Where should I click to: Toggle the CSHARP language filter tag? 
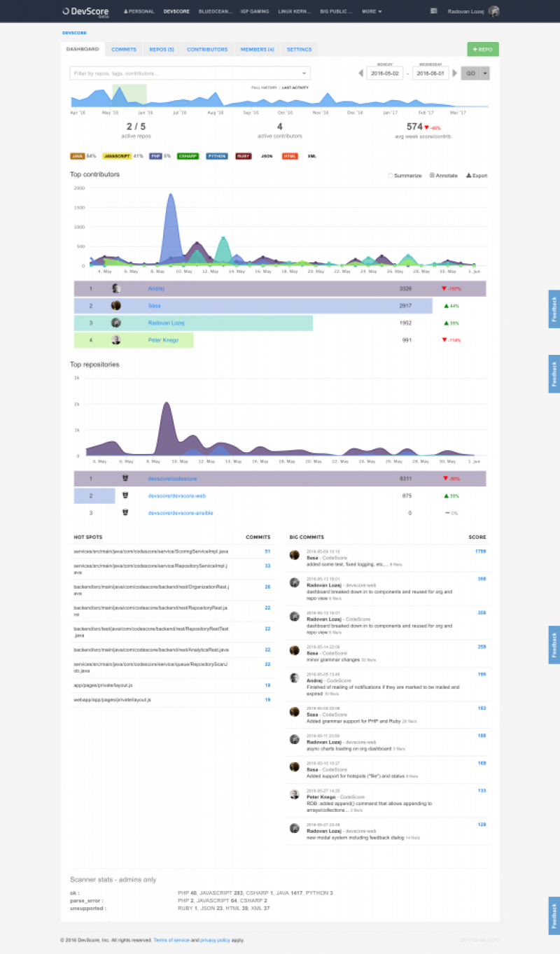point(188,156)
